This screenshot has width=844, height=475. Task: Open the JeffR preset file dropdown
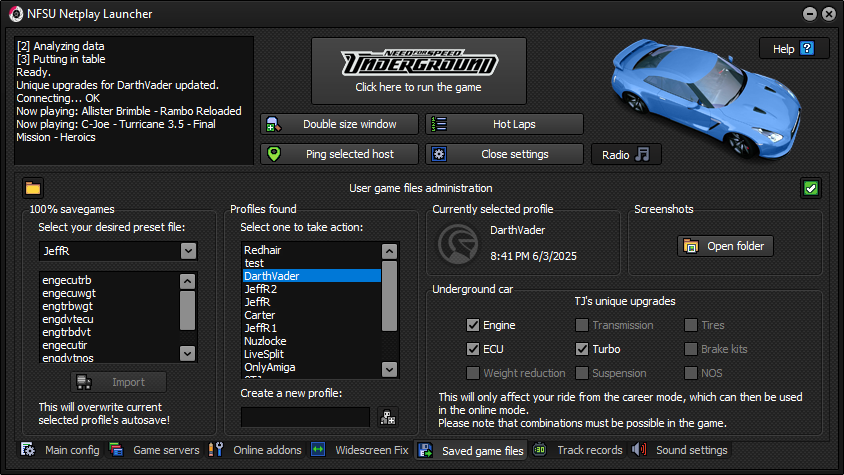[x=188, y=251]
